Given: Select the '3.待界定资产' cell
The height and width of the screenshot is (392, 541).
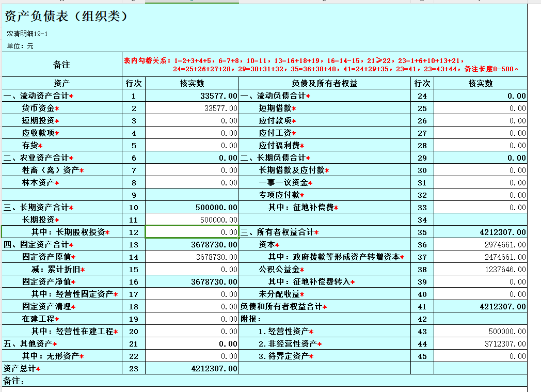Looking at the screenshot, I should pyautogui.click(x=325, y=356).
